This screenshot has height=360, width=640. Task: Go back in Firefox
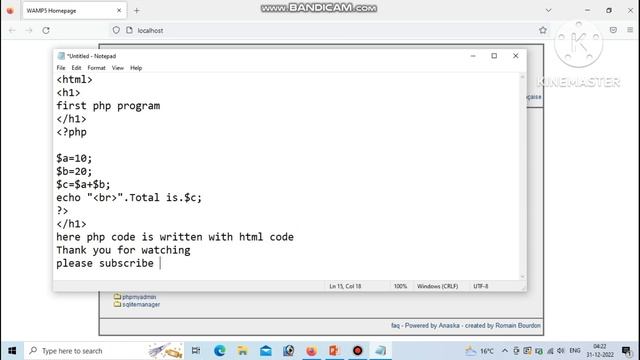click(x=12, y=30)
